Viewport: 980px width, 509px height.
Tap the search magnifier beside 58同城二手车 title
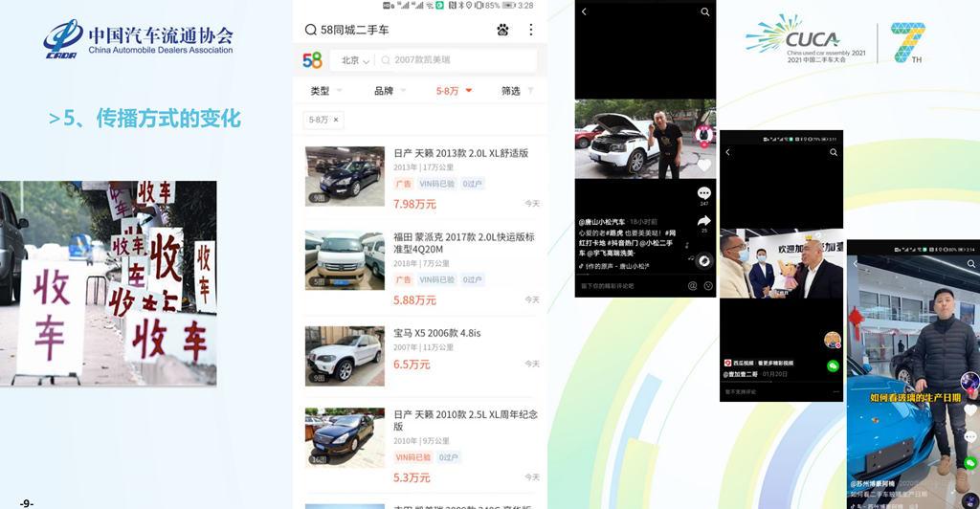(310, 30)
